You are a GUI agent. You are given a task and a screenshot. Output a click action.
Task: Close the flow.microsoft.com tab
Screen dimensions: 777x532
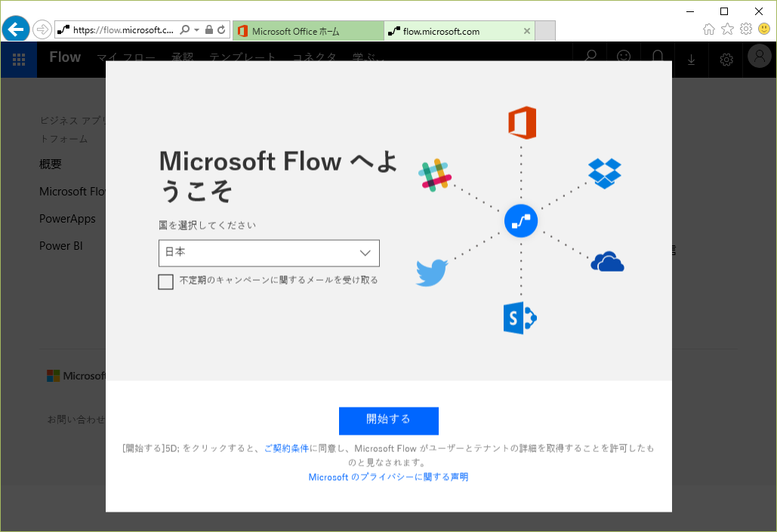[x=527, y=31]
